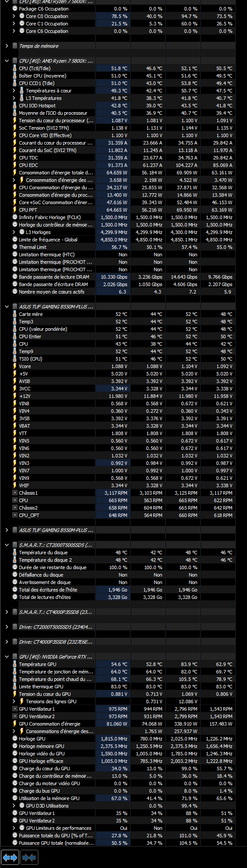Expand Tensions des lignes GPU row
The height and width of the screenshot is (868, 247).
click(x=14, y=701)
